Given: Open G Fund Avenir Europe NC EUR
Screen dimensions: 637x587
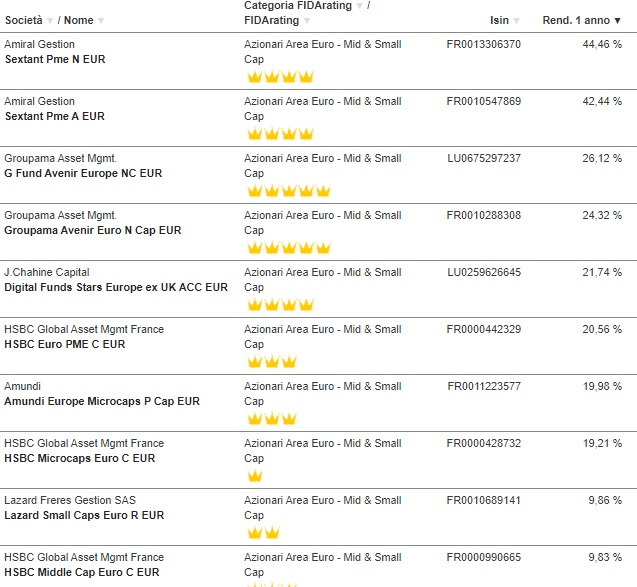Looking at the screenshot, I should point(83,173).
